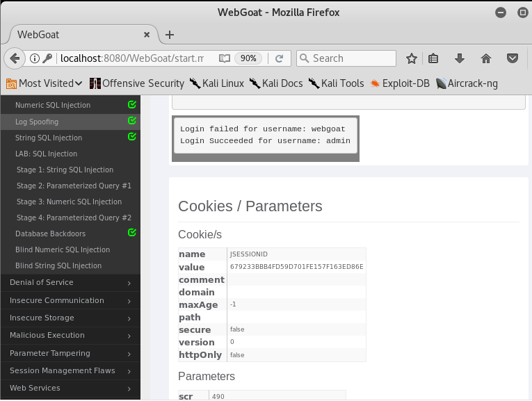Open the Most Visited bookmarks dropdown
The image size is (532, 401).
pyautogui.click(x=45, y=83)
